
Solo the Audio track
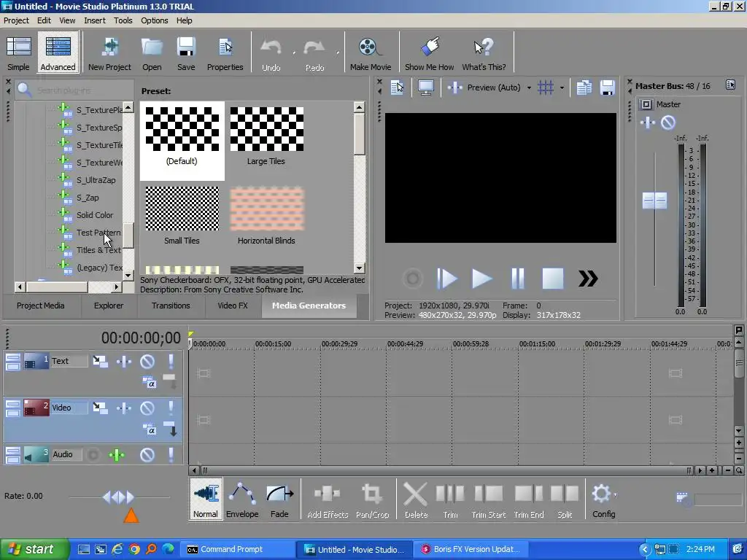[x=171, y=455]
